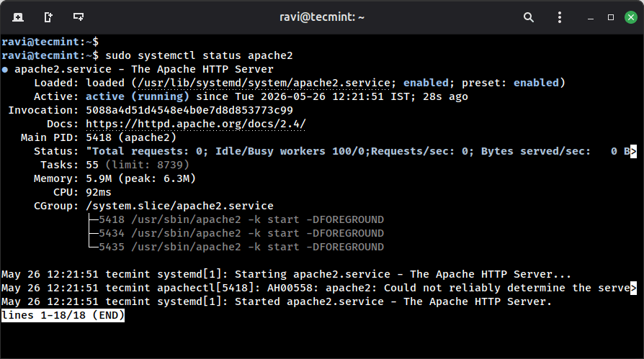Screen dimensions: 644x359
Task: Click process line 5435 /usr/sbin/apache2
Action: click(x=241, y=247)
